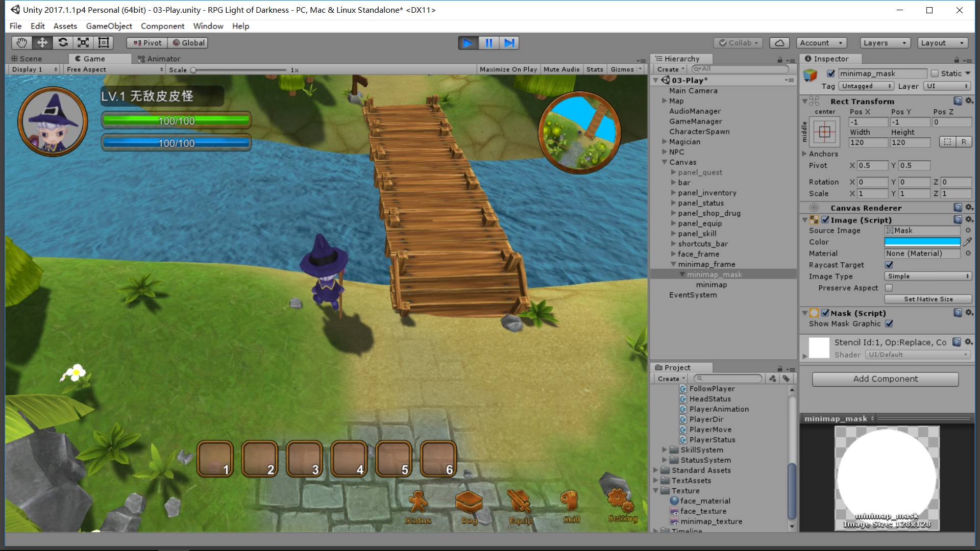
Task: Toggle blueprint mode in Rect Transform
Action: tap(947, 142)
